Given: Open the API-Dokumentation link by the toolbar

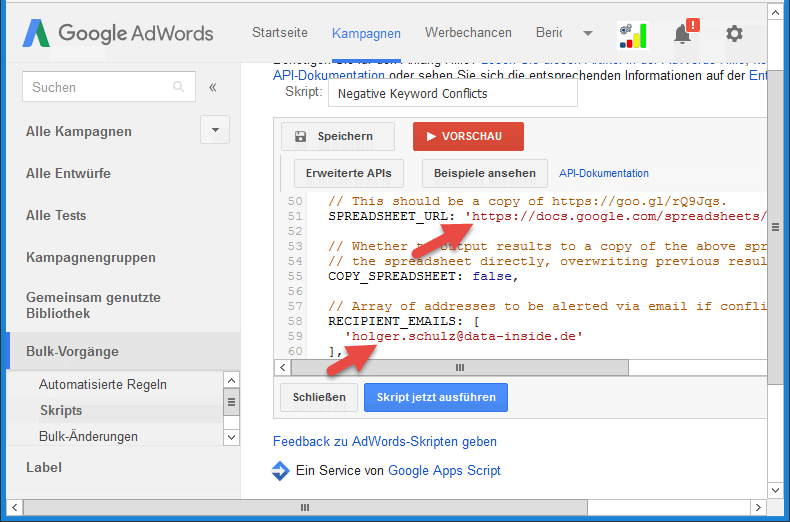Looking at the screenshot, I should pos(604,173).
